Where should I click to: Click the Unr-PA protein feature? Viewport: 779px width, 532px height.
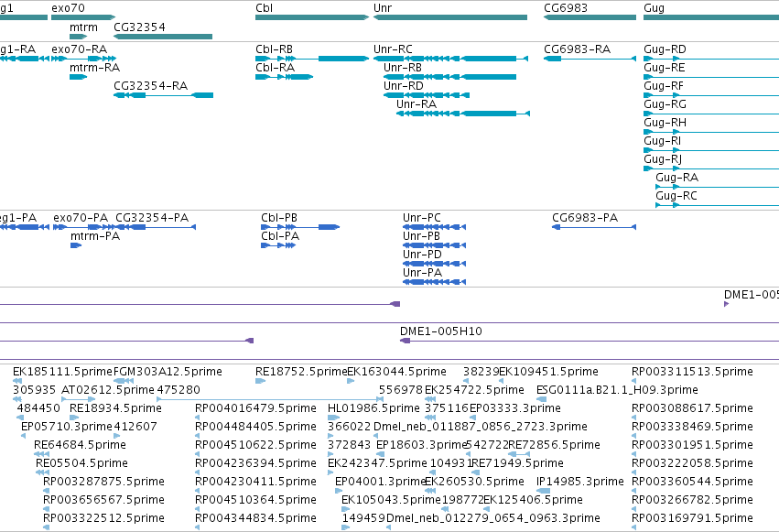pos(434,282)
